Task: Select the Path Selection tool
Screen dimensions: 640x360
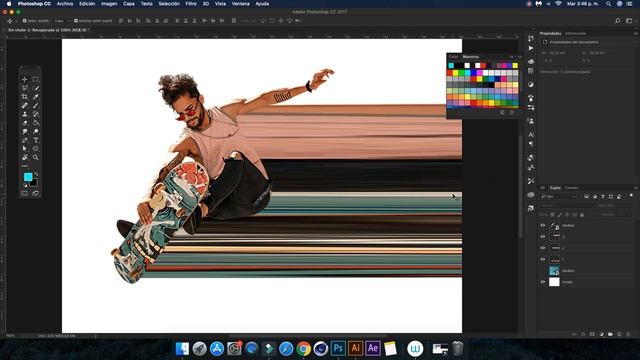Action: tap(24, 149)
